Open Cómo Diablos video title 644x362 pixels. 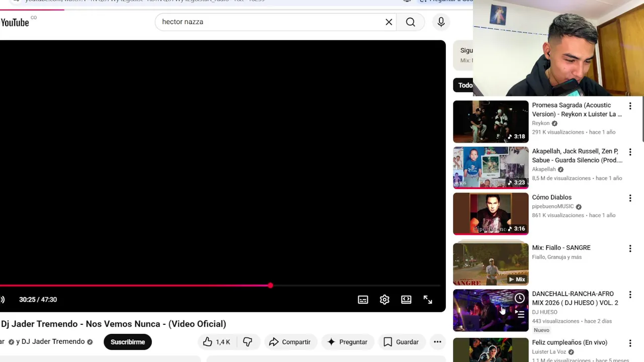click(x=552, y=197)
